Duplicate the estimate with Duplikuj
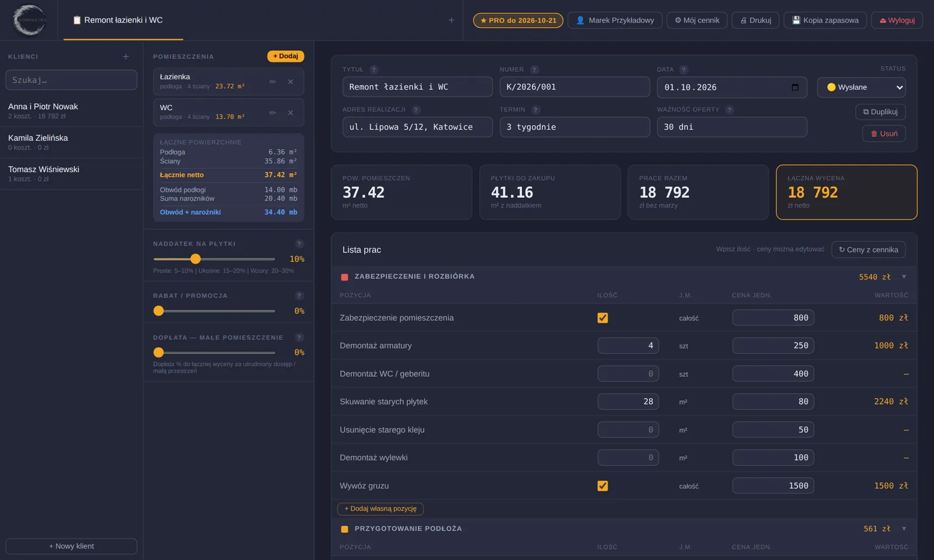 880,112
